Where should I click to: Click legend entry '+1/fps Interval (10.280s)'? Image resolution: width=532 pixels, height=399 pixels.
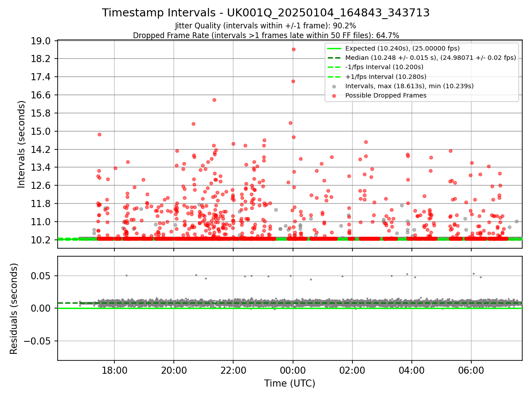385,76
